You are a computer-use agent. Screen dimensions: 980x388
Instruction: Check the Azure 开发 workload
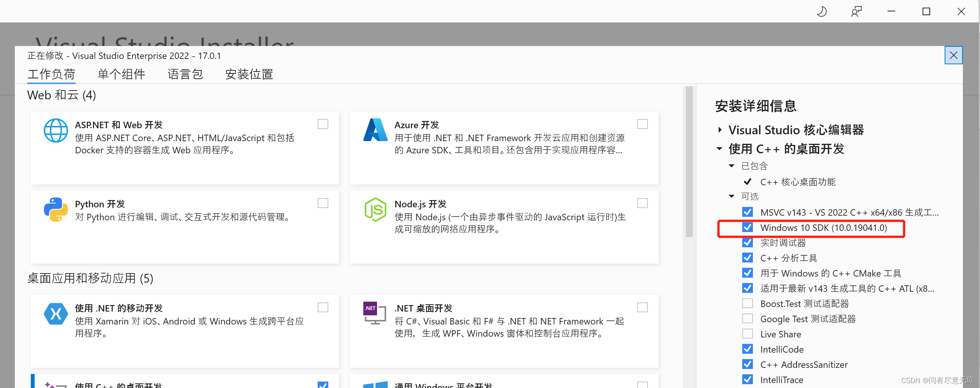[x=643, y=124]
